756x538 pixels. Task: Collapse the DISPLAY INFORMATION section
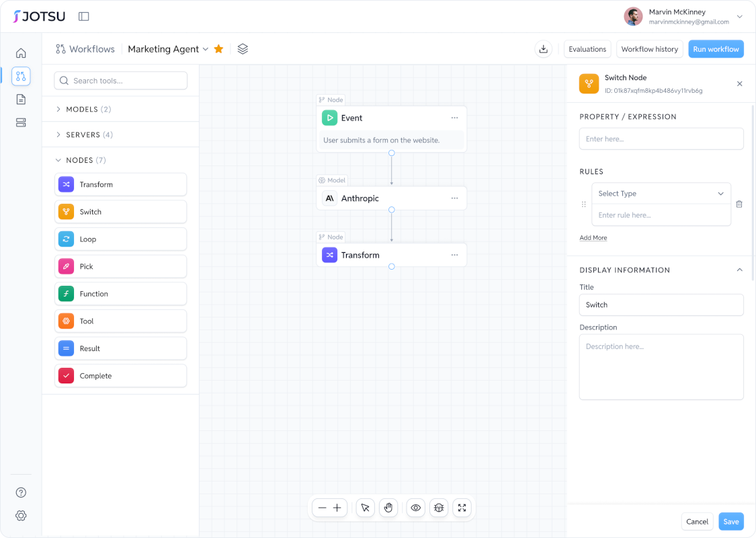click(739, 270)
